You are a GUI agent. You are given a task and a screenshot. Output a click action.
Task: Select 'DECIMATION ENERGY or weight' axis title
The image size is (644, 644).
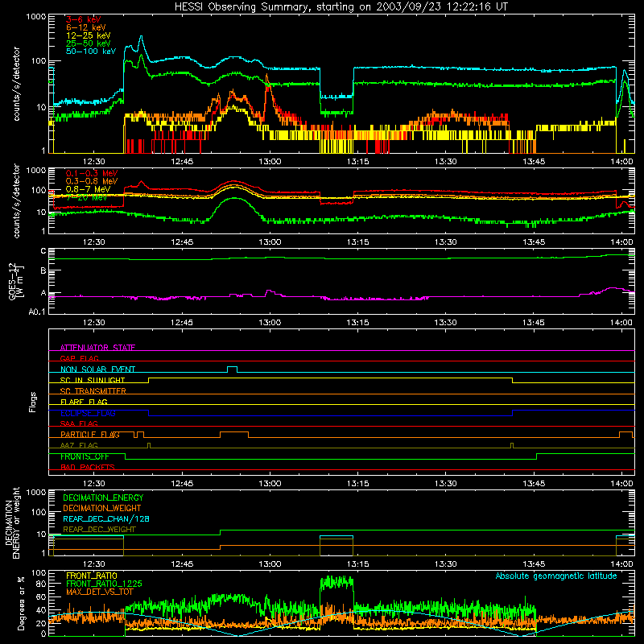[x=12, y=522]
